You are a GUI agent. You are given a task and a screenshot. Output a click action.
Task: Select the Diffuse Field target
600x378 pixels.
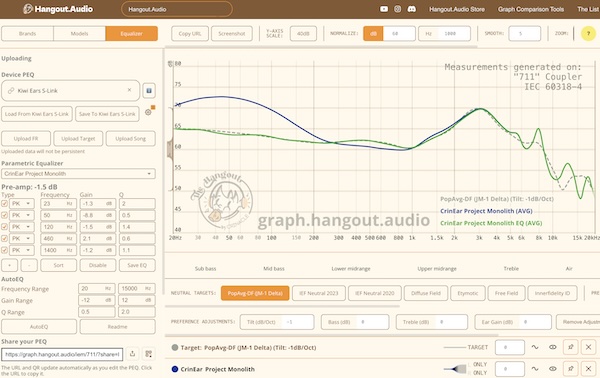426,293
